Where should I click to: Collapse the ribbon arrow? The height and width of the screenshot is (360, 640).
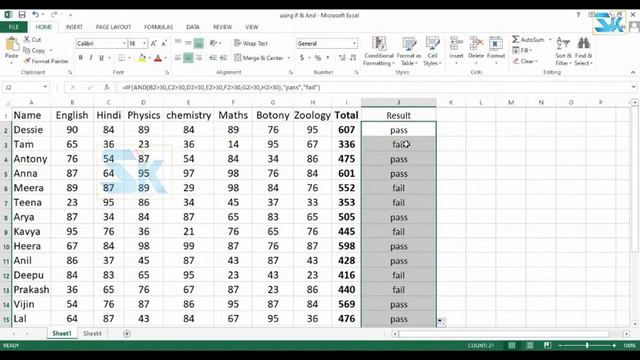click(633, 72)
